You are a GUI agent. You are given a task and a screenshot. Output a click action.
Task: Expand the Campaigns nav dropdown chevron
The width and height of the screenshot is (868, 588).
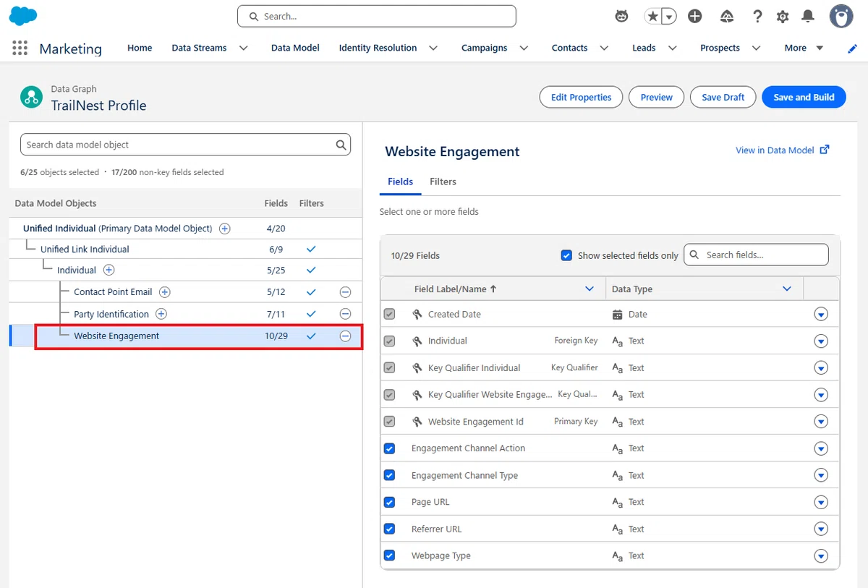click(524, 48)
